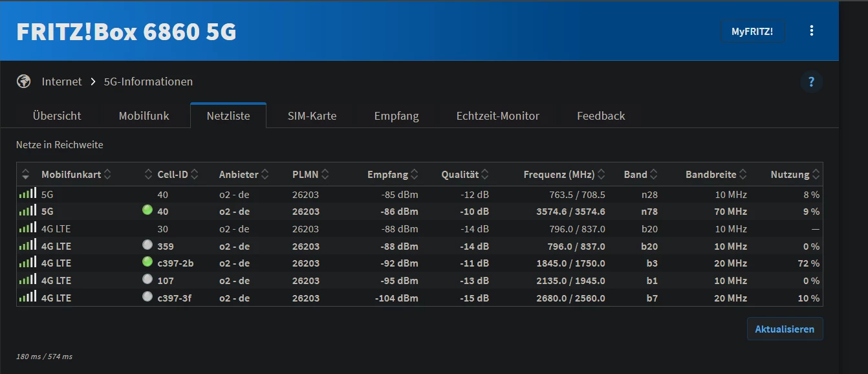Click the 763.5 / 708.5 frequency cell
This screenshot has width=868, height=374.
click(577, 194)
